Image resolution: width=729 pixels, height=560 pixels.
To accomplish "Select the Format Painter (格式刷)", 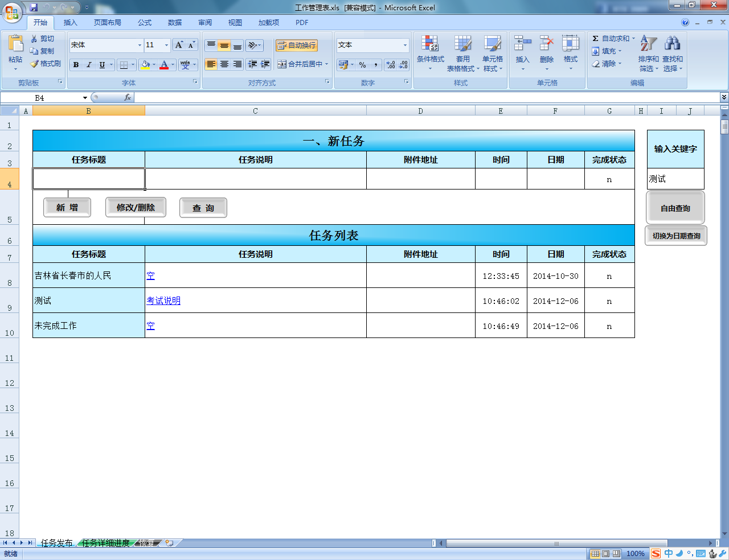I will [x=46, y=64].
